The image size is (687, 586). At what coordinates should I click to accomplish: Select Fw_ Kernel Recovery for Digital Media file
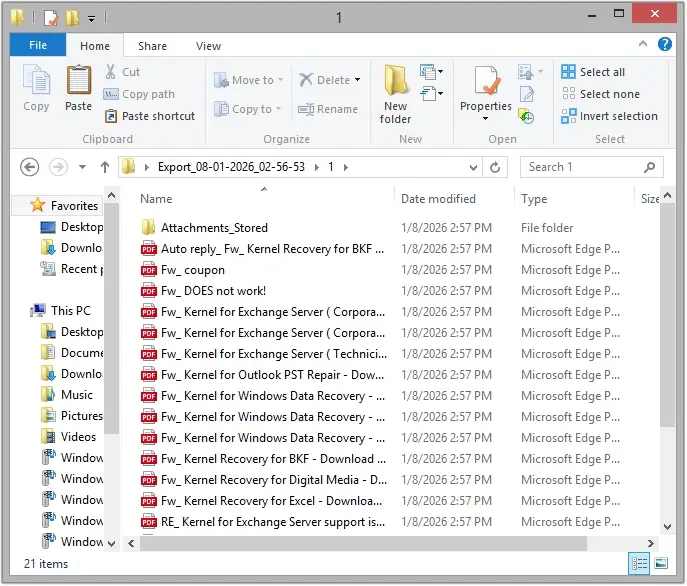pos(263,480)
